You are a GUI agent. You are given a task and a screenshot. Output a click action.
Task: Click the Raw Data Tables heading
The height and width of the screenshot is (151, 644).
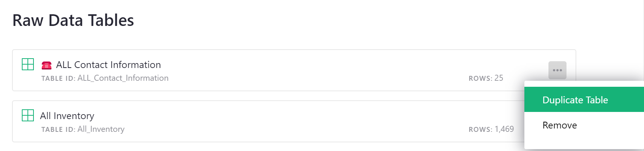coord(73,20)
